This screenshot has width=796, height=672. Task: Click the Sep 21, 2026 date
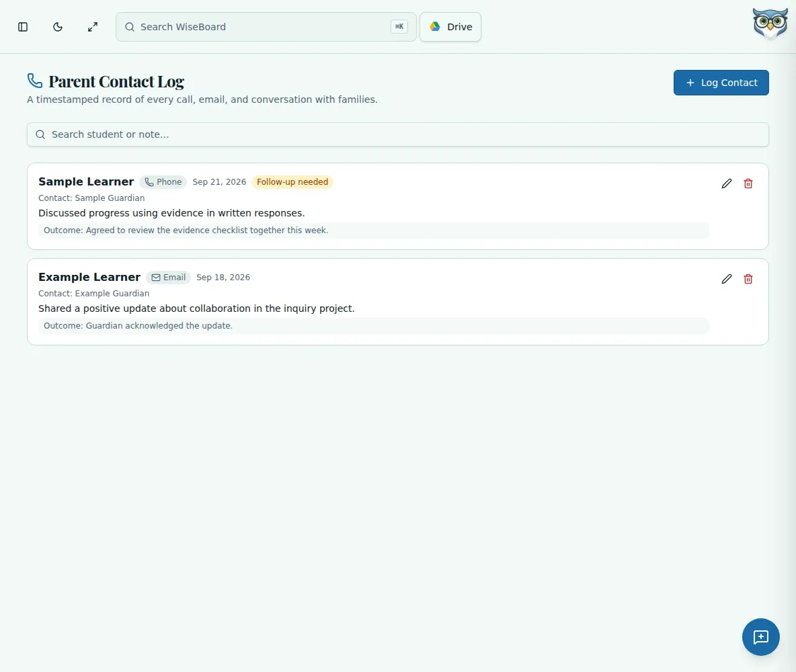[219, 181]
